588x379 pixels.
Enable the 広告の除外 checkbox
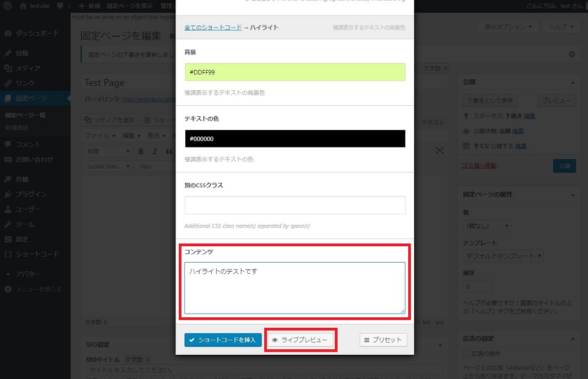[x=465, y=354]
